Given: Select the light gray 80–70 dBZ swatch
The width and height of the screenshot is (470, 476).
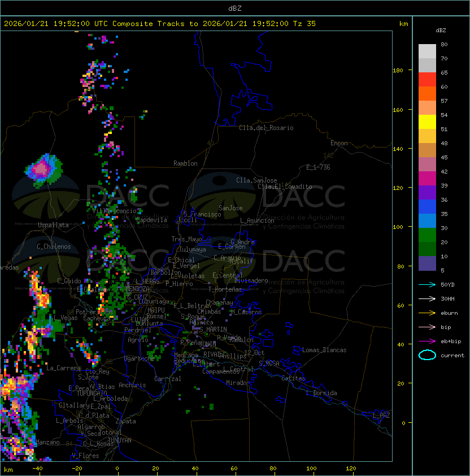Looking at the screenshot, I should pyautogui.click(x=427, y=51).
